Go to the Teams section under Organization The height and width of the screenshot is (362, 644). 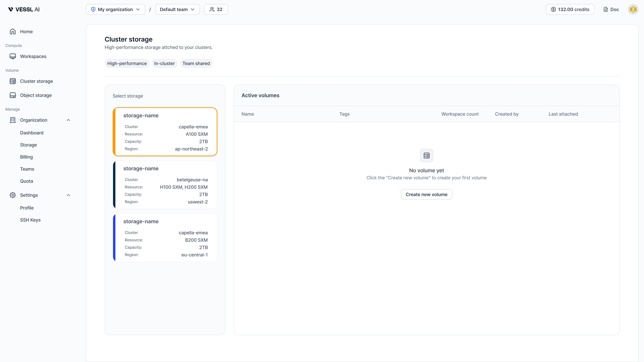tap(27, 169)
